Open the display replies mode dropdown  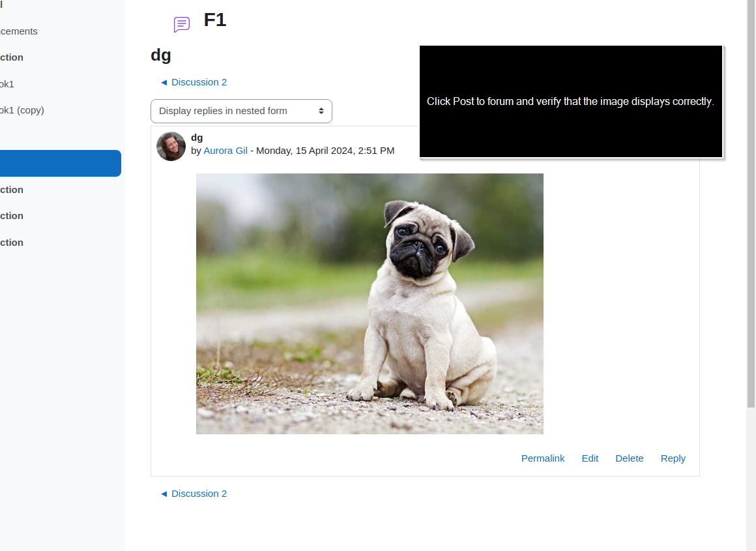coord(241,111)
